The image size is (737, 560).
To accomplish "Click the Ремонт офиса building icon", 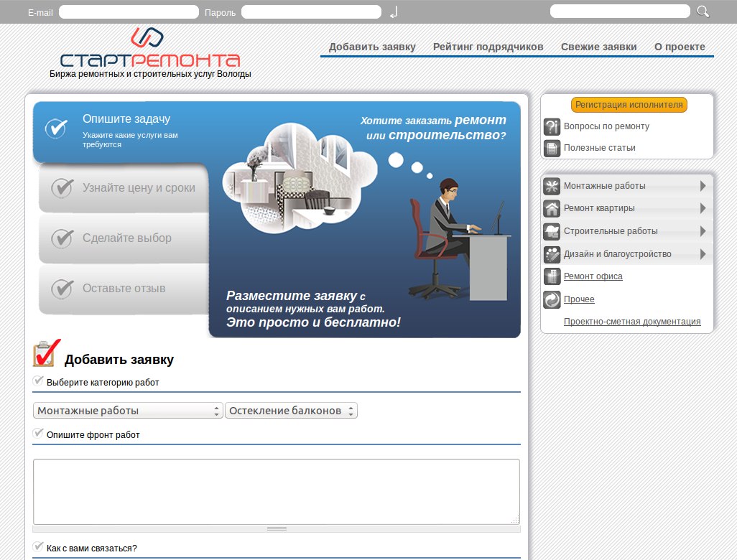I will point(552,276).
